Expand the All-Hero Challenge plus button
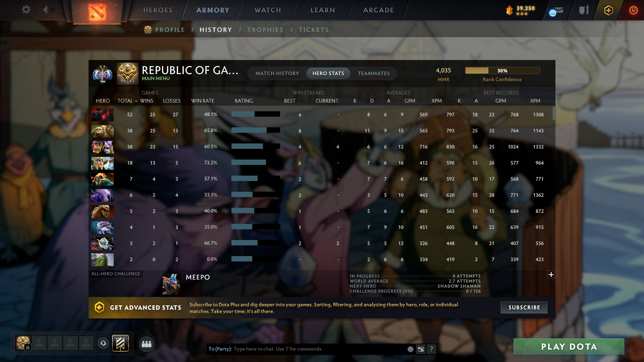Screen dimensions: 644x362 click(x=551, y=275)
